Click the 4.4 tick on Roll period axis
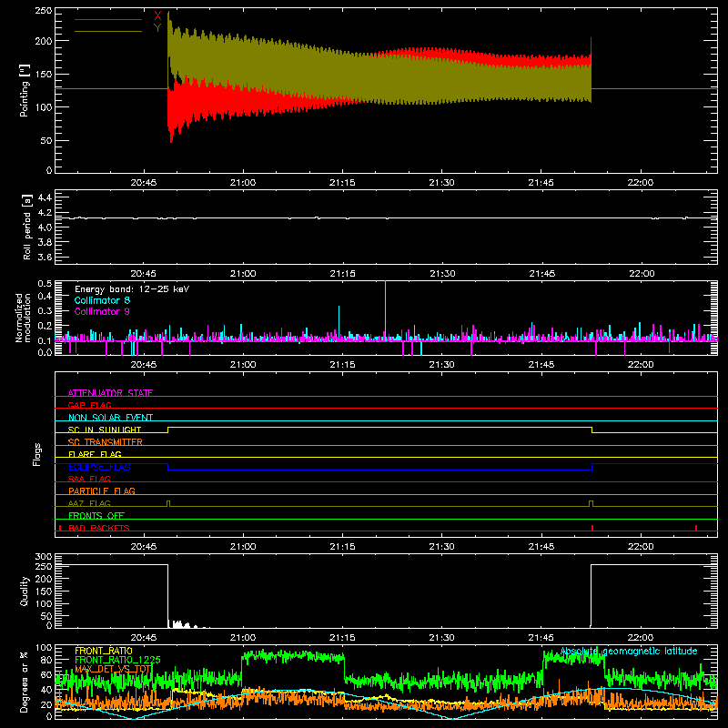 [x=45, y=197]
